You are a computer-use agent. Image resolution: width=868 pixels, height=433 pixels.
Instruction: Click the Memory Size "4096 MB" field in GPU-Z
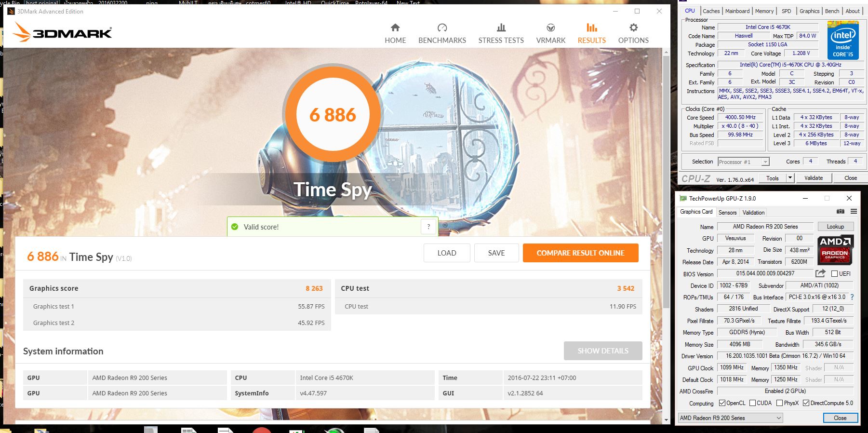coord(740,344)
